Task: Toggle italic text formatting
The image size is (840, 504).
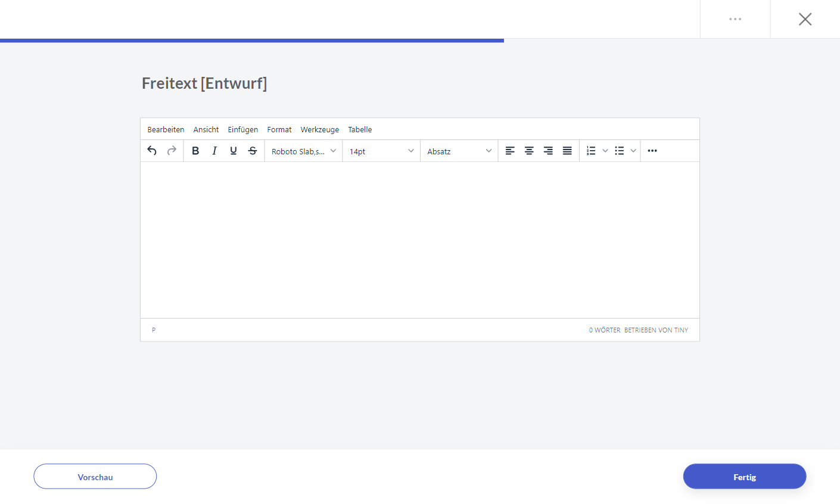Action: click(214, 151)
